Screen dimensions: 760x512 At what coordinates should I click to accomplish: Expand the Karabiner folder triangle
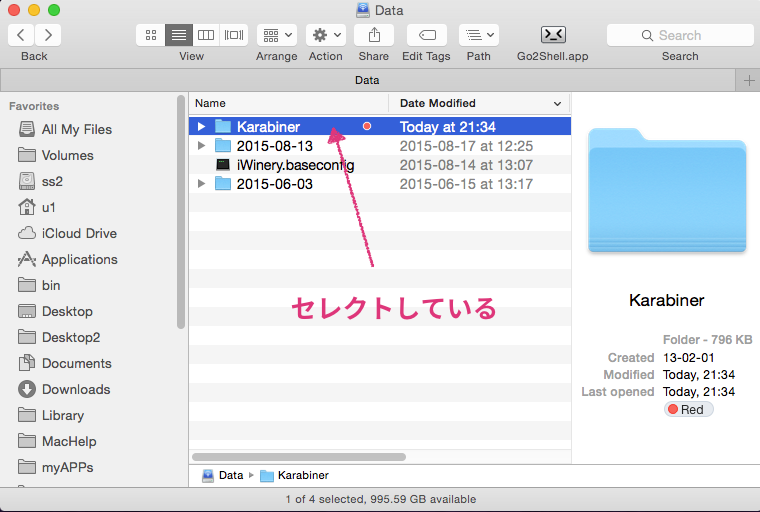tap(201, 127)
